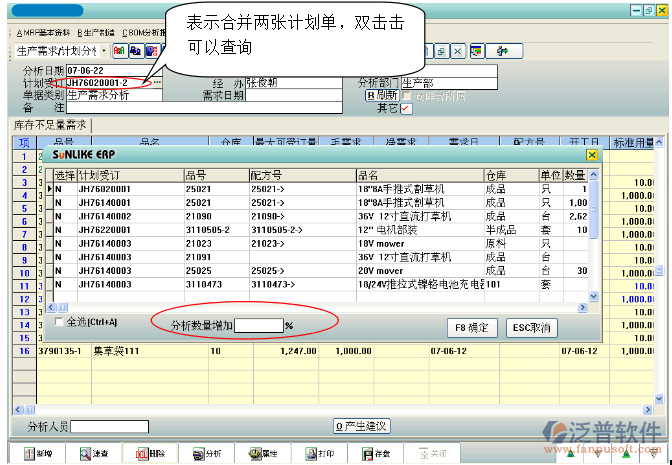This screenshot has height=465, width=672.
Task: Close the SunLike ERP dialog
Action: tap(592, 156)
